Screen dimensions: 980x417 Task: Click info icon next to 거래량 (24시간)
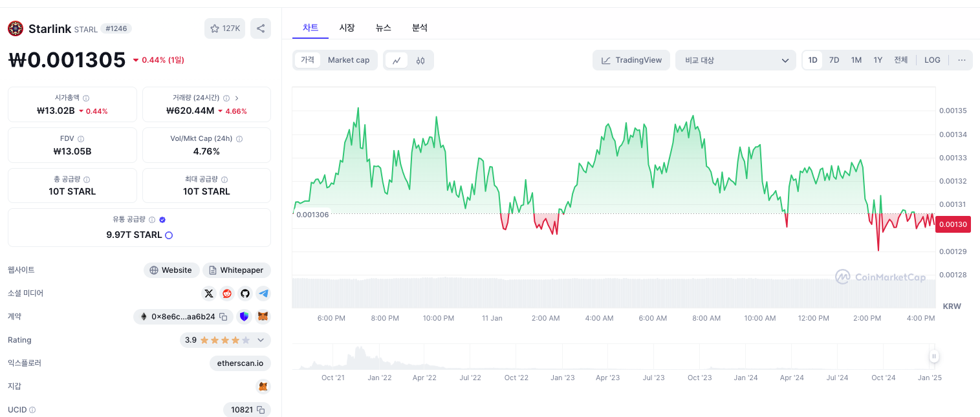tap(226, 98)
